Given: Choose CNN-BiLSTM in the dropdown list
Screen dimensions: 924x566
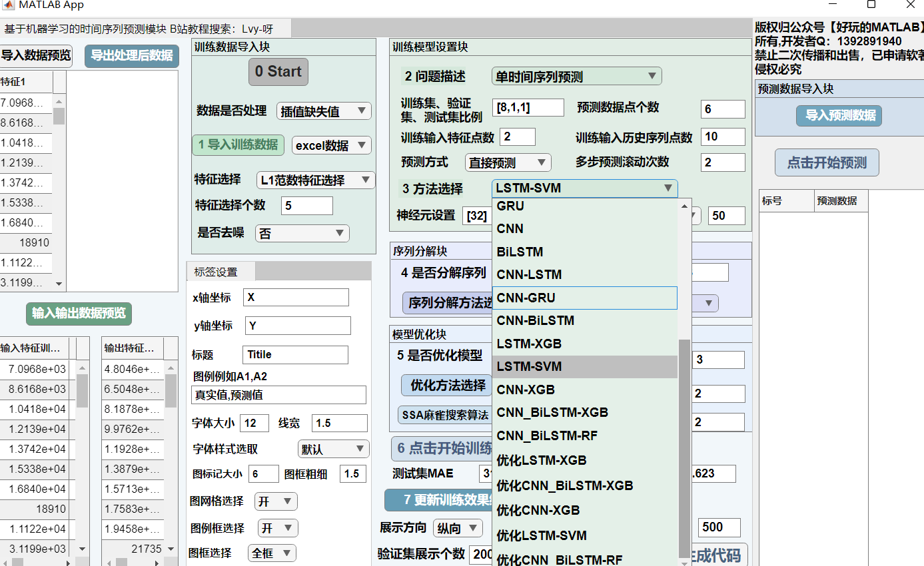Looking at the screenshot, I should pos(584,321).
